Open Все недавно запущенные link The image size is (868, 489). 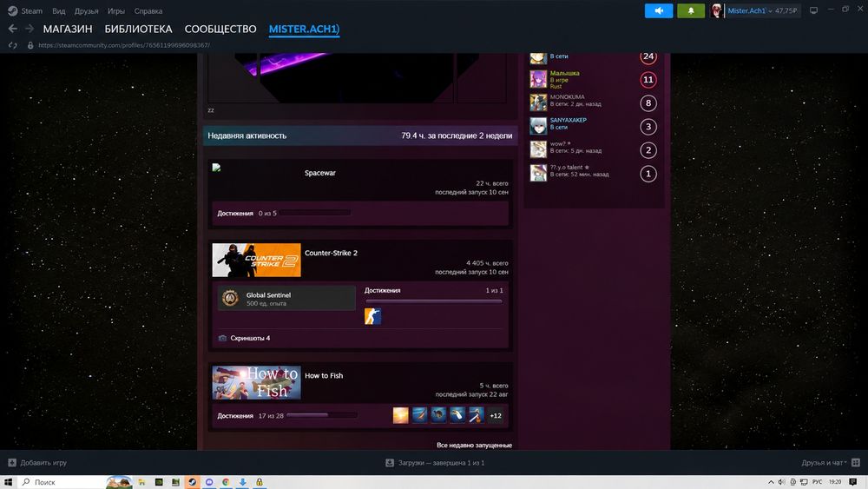(475, 446)
